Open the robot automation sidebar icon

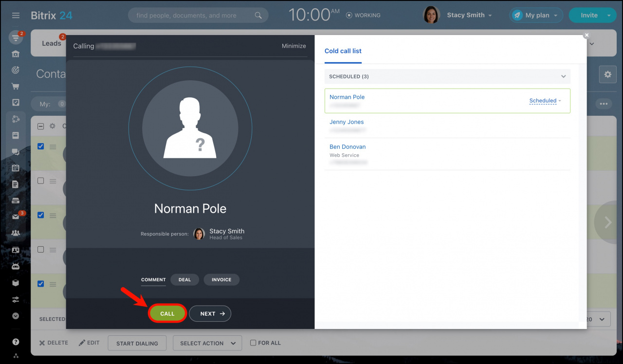[16, 266]
